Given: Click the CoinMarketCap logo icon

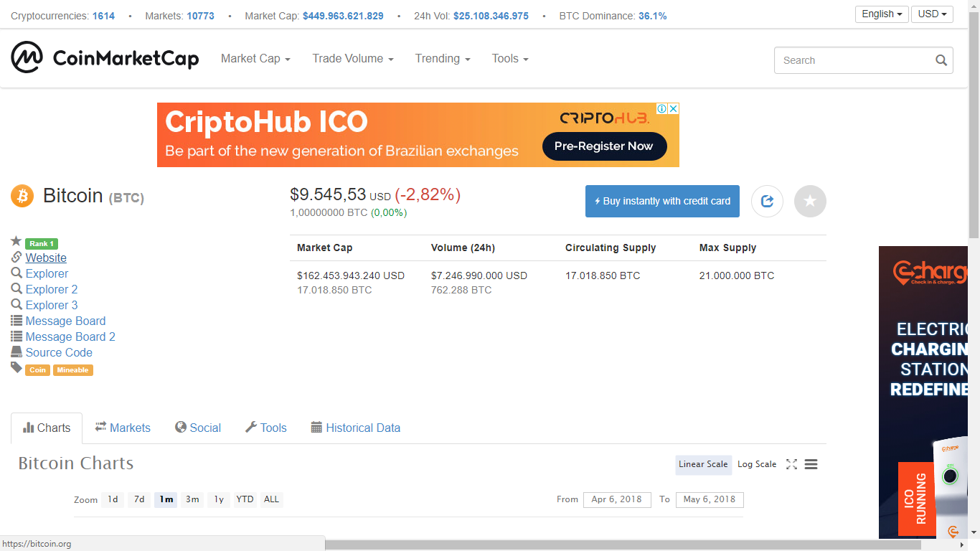Looking at the screenshot, I should click(x=27, y=57).
